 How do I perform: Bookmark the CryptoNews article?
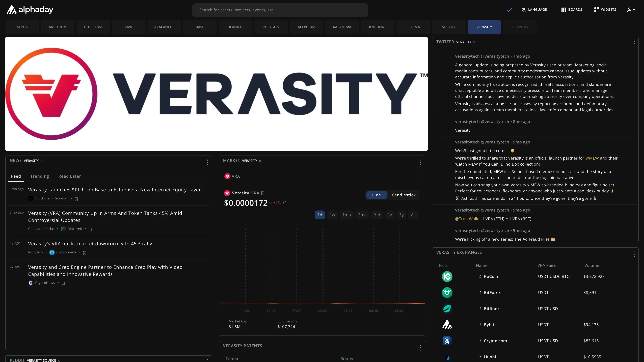[63, 283]
